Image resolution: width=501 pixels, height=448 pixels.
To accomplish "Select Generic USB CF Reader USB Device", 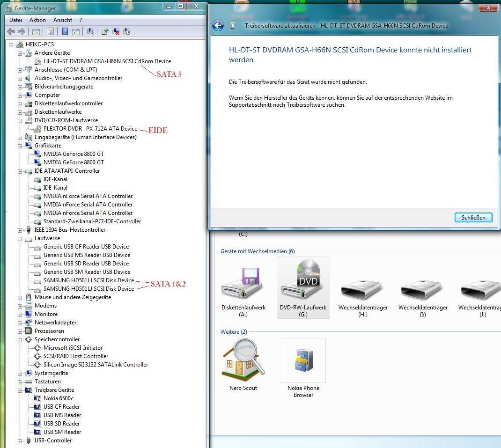I will pyautogui.click(x=86, y=247).
